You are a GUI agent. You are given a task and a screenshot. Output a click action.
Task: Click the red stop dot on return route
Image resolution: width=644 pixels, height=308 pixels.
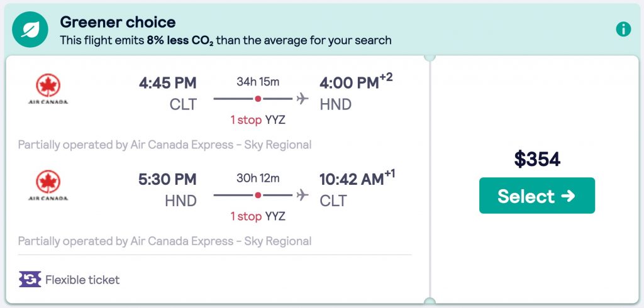click(258, 195)
